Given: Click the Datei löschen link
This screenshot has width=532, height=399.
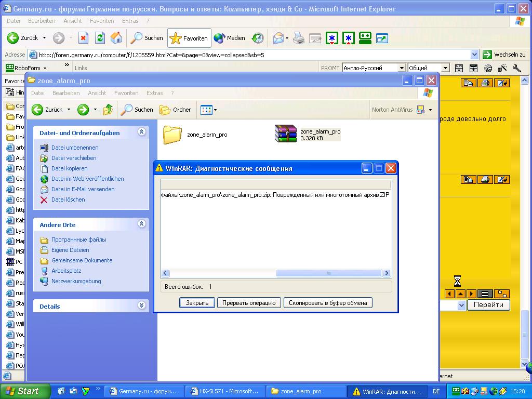Looking at the screenshot, I should 68,199.
